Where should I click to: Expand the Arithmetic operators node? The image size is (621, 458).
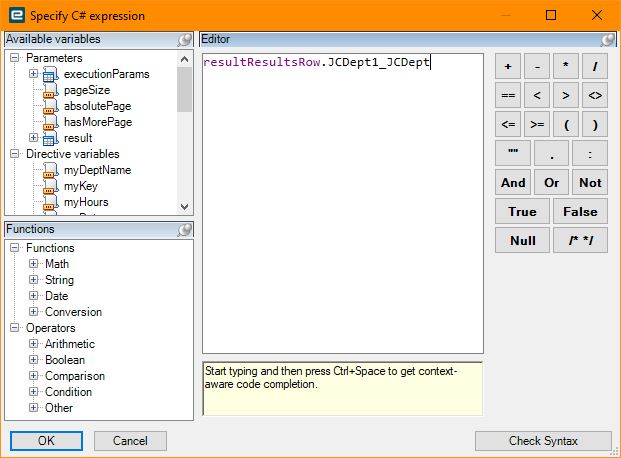coord(34,344)
